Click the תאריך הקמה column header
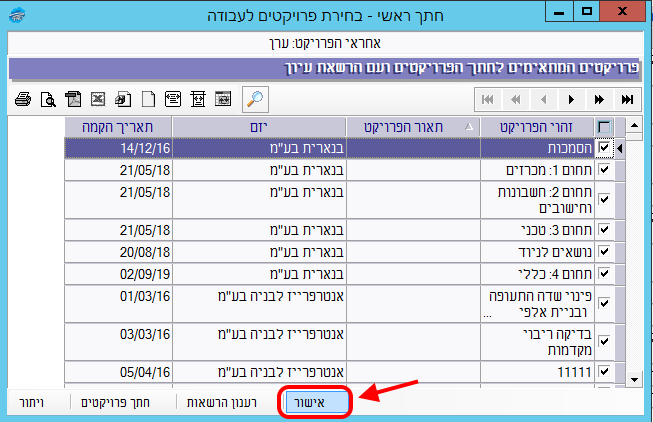This screenshot has height=422, width=653. pos(118,127)
